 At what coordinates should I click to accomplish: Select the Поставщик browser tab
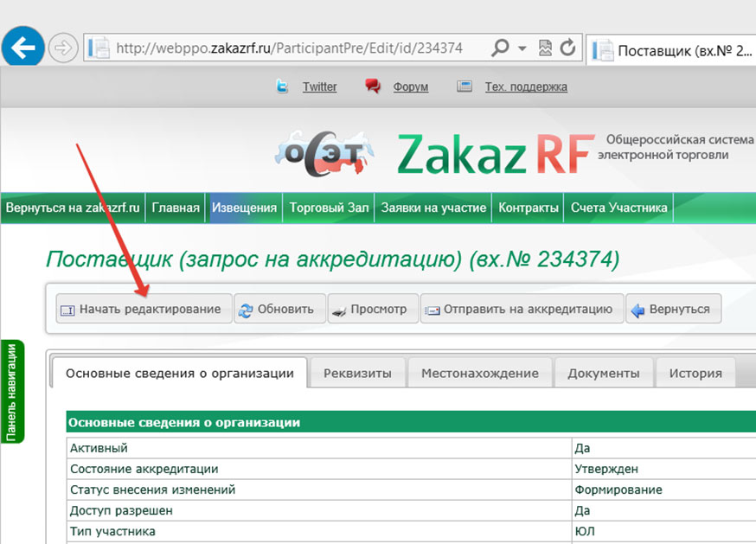pyautogui.click(x=671, y=49)
